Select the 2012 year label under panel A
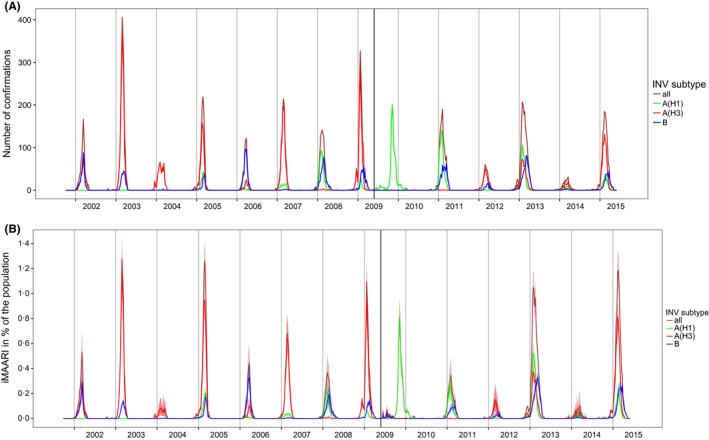This screenshot has width=709, height=440. click(495, 206)
